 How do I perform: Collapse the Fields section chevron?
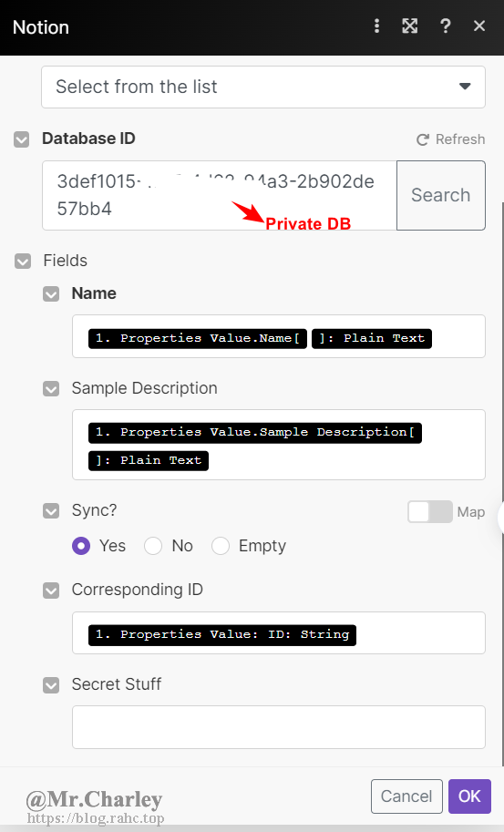23,261
